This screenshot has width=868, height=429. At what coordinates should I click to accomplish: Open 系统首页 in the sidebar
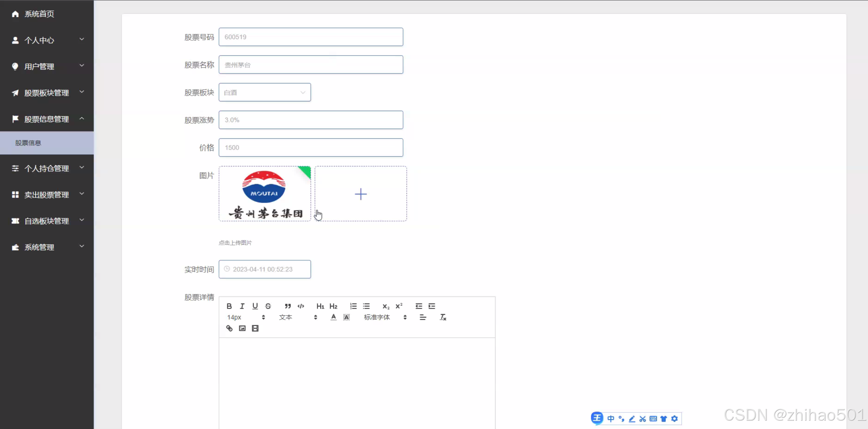[x=39, y=14]
